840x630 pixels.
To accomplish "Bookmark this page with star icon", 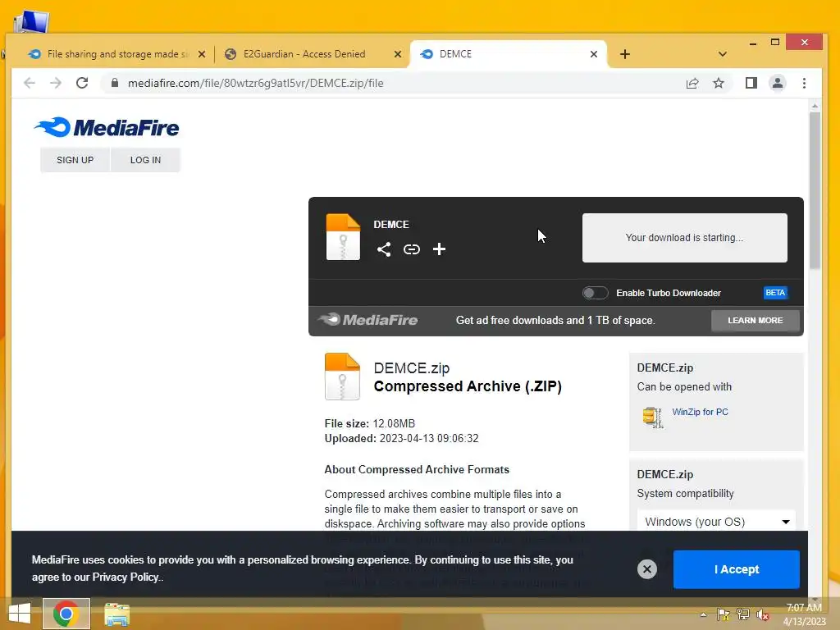I will pyautogui.click(x=719, y=83).
